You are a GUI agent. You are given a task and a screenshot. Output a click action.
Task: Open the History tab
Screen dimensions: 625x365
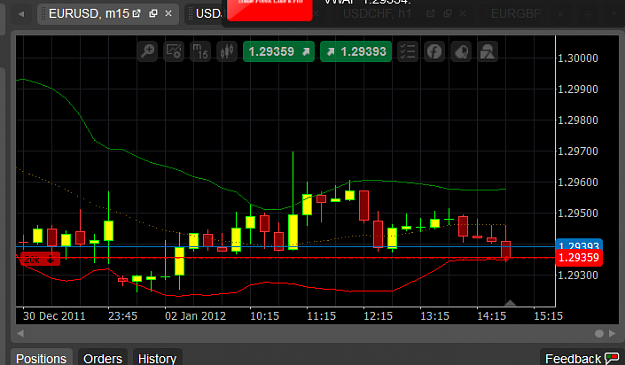coord(157,358)
